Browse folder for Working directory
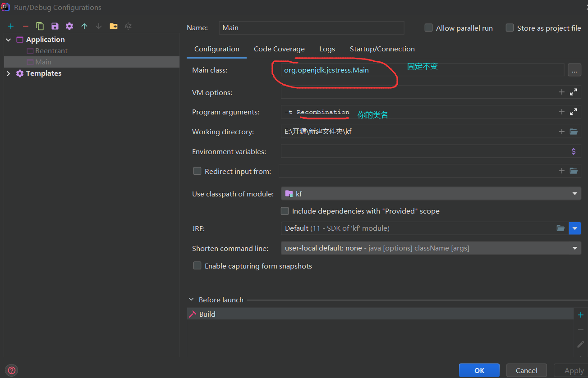The width and height of the screenshot is (588, 378). [x=574, y=132]
